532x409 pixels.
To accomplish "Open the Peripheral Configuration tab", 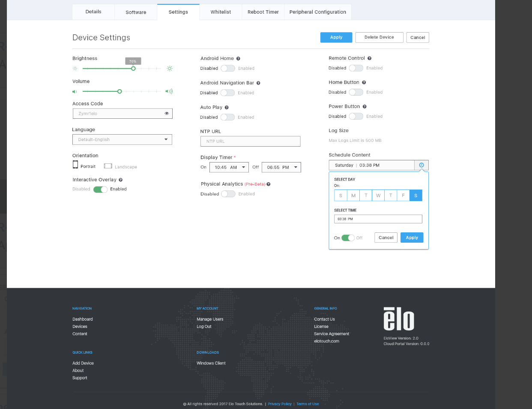I will click(x=318, y=12).
